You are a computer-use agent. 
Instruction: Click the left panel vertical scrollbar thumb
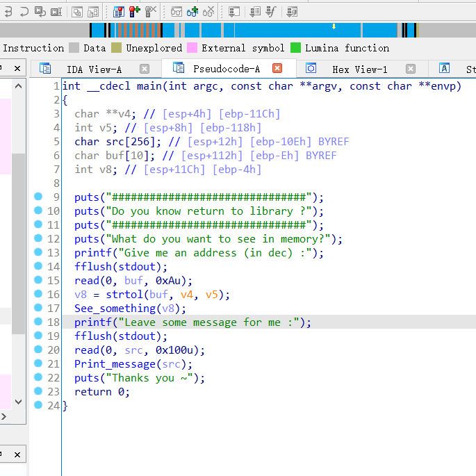(18, 244)
